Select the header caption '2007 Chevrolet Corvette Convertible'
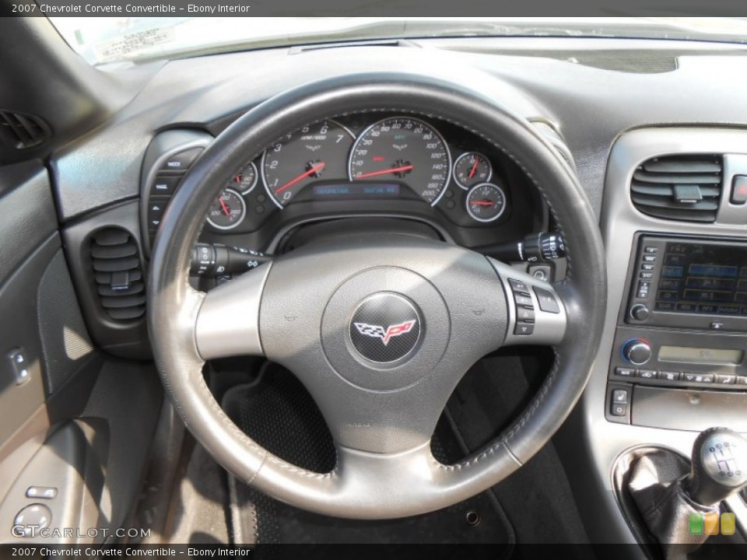Viewport: 747px width, 560px height. 94,8
